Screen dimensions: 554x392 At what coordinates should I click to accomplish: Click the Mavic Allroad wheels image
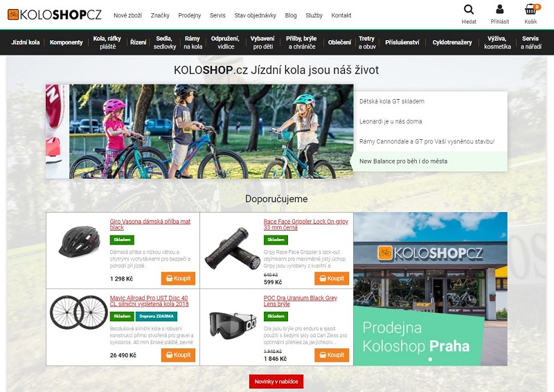78,312
